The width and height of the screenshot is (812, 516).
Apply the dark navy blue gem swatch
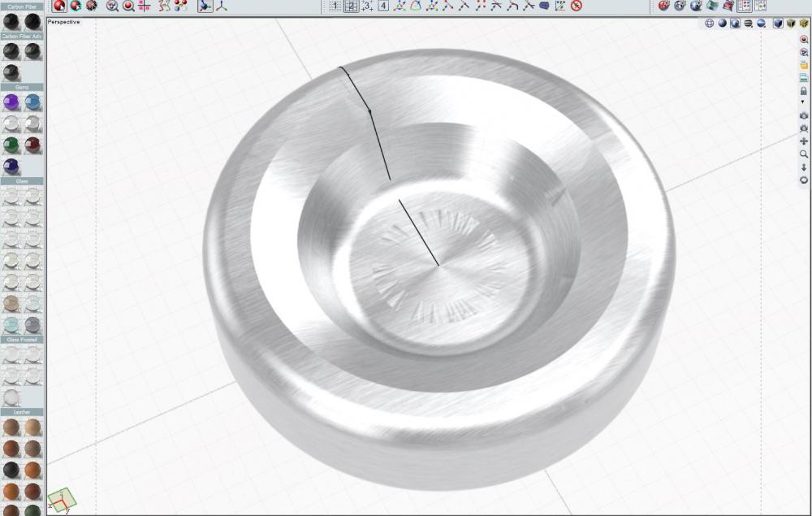pyautogui.click(x=11, y=167)
